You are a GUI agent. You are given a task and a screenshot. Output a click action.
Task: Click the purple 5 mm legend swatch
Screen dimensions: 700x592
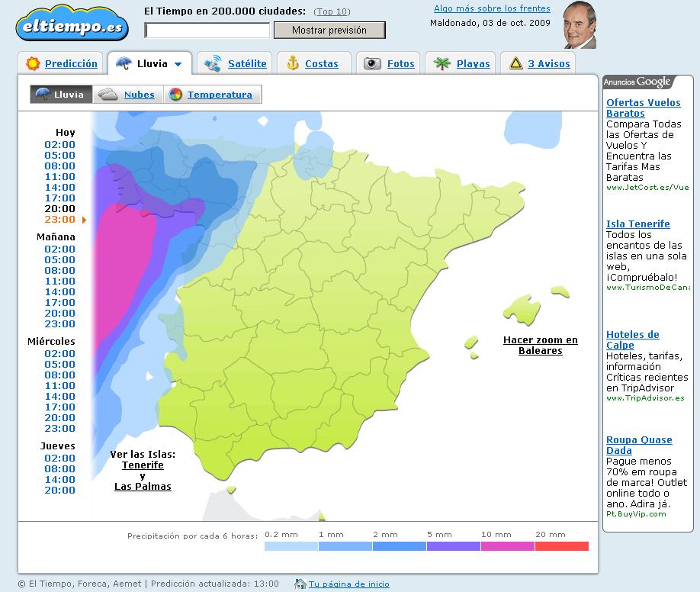pos(454,546)
